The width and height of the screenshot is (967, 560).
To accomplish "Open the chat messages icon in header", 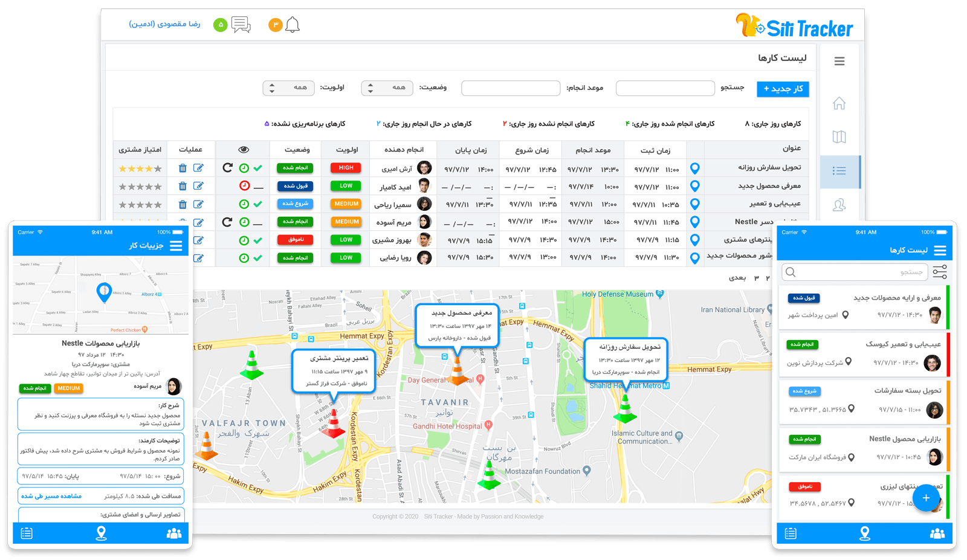I will pos(241,25).
